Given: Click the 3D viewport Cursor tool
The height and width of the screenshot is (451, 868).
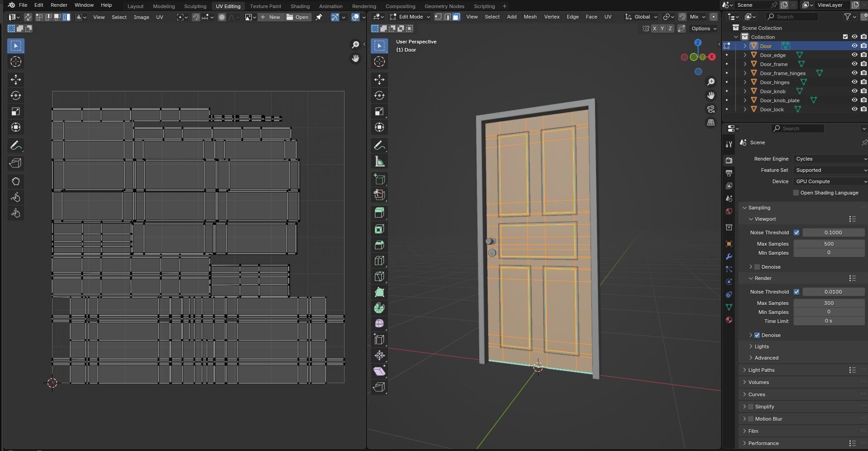Looking at the screenshot, I should (x=379, y=62).
